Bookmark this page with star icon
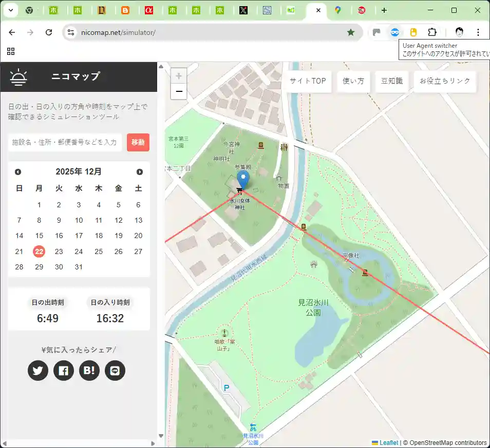490x448 pixels. point(351,32)
